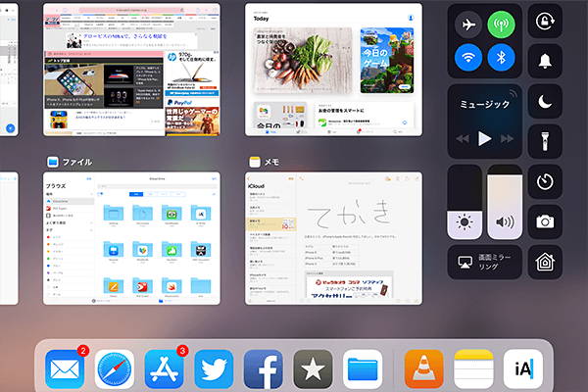Image resolution: width=588 pixels, height=392 pixels.
Task: Open App Store from the dock
Action: [x=164, y=369]
